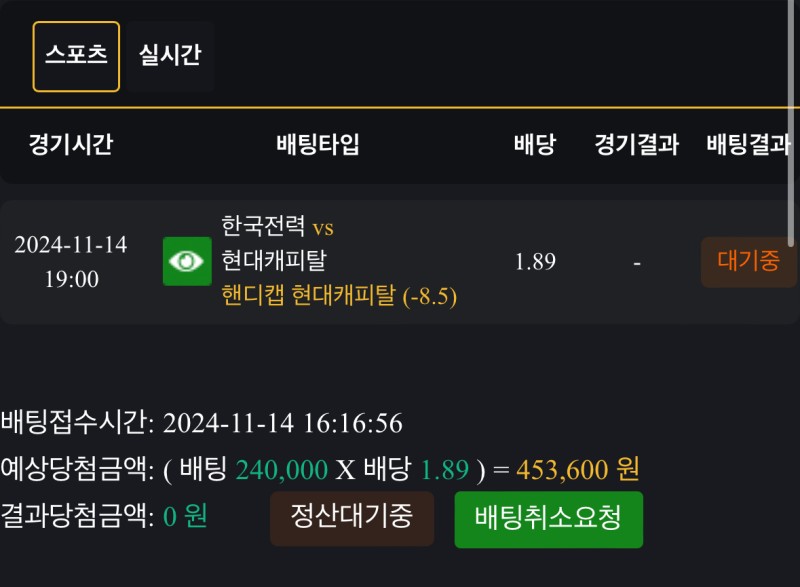Image resolution: width=800 pixels, height=587 pixels.
Task: Click the 배팅타입 column header
Action: 317,145
